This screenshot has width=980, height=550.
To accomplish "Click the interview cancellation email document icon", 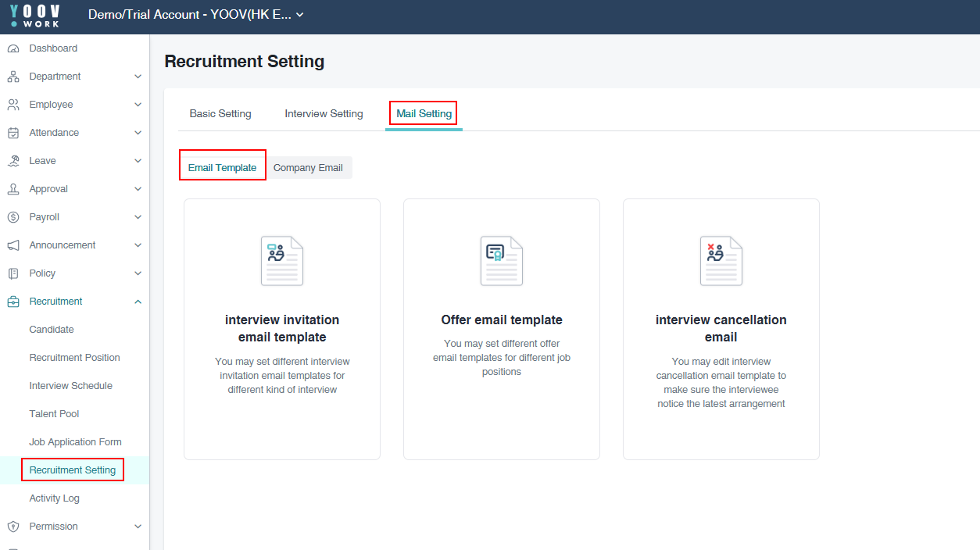I will (x=721, y=261).
